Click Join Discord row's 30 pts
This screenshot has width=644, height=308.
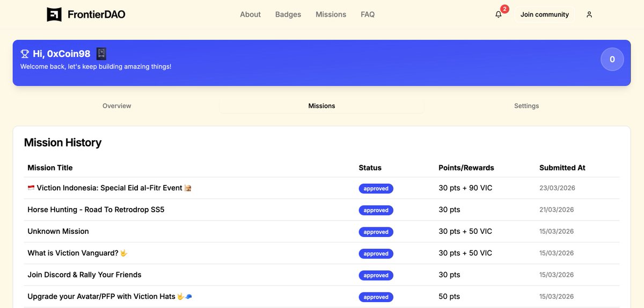(x=449, y=275)
